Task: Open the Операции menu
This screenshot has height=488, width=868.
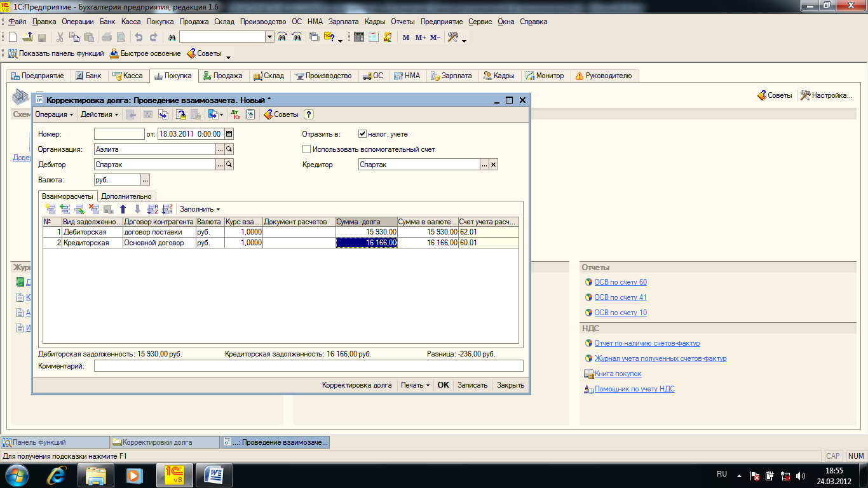Action: click(x=78, y=22)
